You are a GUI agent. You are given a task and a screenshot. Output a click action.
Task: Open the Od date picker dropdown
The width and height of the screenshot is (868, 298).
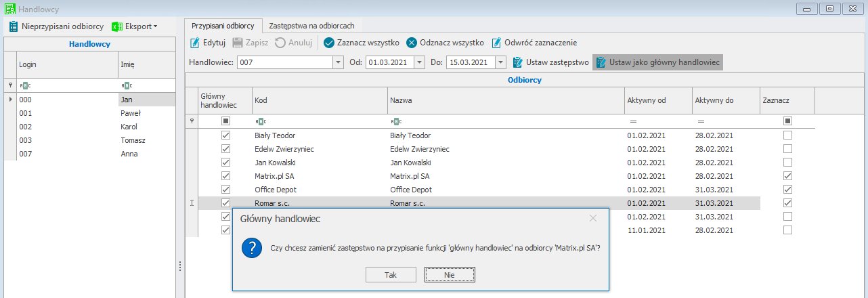(419, 62)
